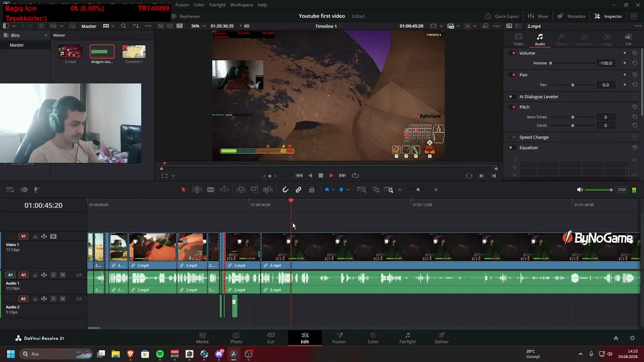
Task: Adjust the Volume slider handle
Action: tap(550, 63)
